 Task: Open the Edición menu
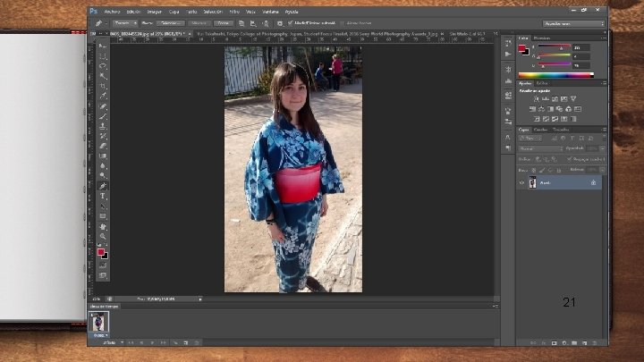coord(133,12)
